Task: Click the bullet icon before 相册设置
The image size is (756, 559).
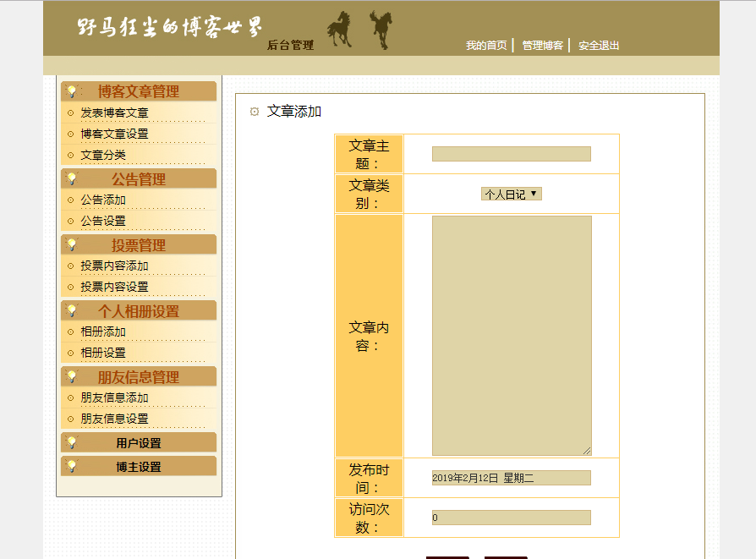Action: pos(70,353)
